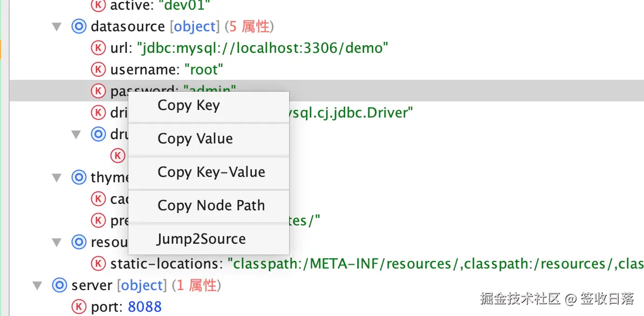Select the highlighted password row

[378, 91]
